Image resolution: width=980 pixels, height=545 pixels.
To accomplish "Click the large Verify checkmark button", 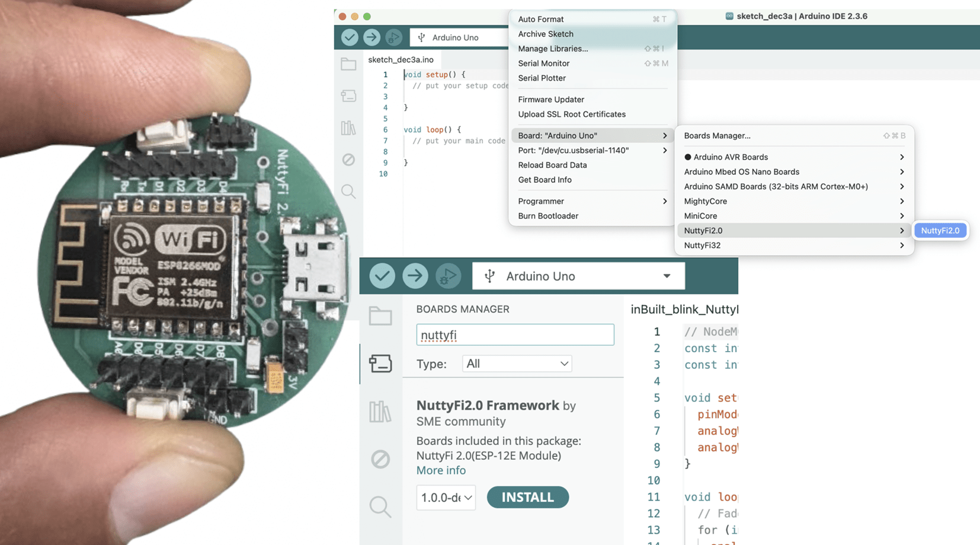I will 382,276.
